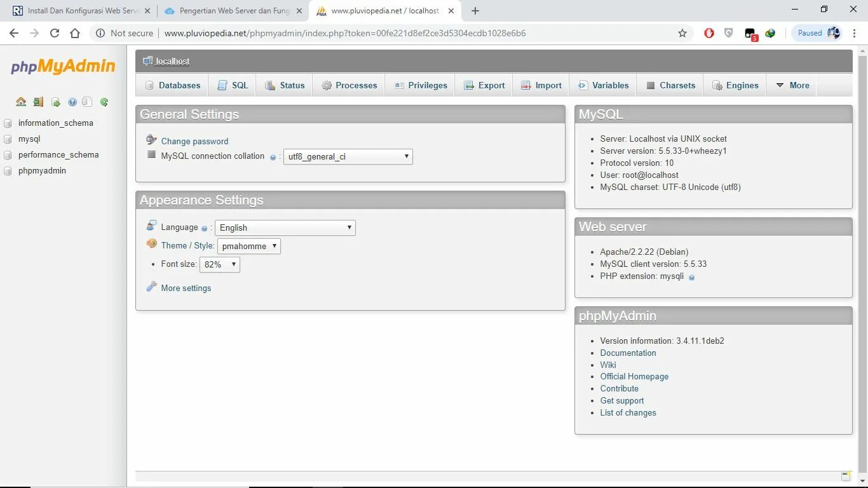This screenshot has height=488, width=868.
Task: Open the Language dropdown showing English
Action: [285, 227]
